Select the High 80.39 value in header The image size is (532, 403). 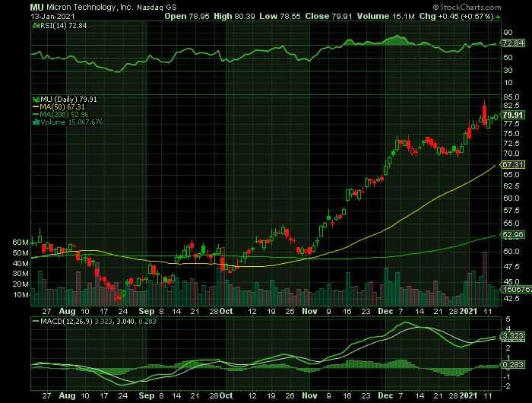click(234, 16)
